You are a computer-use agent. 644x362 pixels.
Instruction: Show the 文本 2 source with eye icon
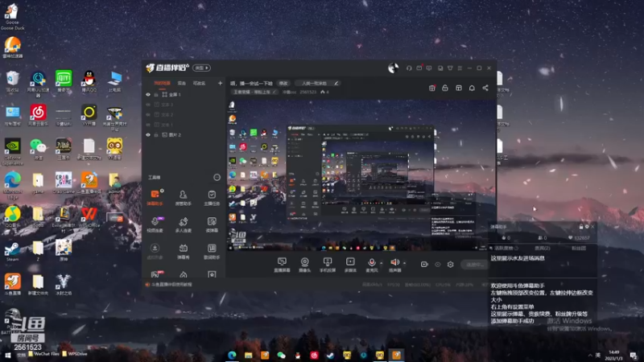pos(148,114)
